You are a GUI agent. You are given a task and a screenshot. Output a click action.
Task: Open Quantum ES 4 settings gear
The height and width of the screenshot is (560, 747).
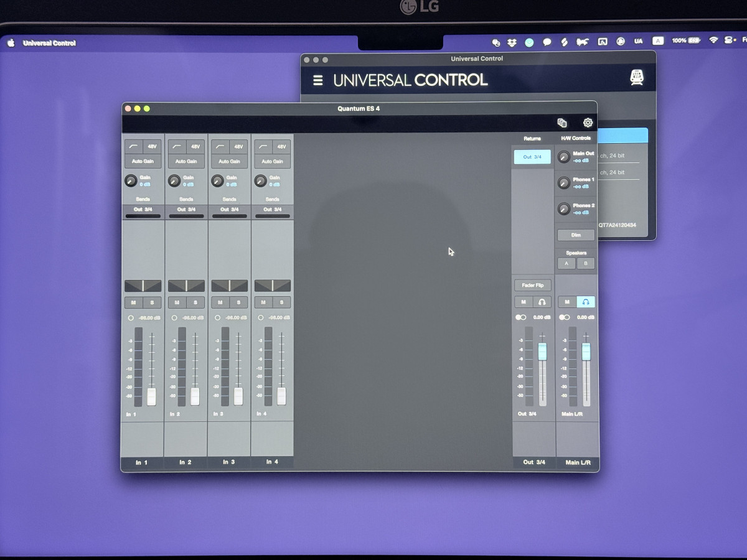click(588, 123)
